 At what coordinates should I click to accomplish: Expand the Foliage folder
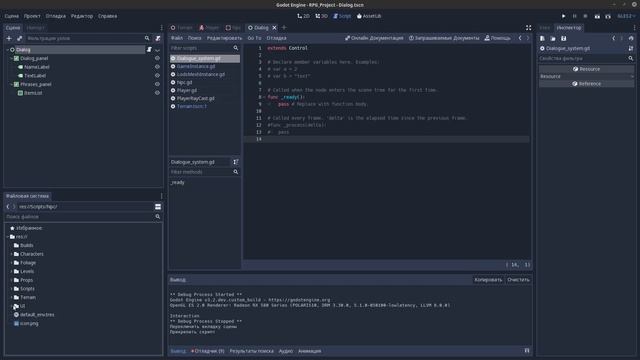click(x=11, y=263)
